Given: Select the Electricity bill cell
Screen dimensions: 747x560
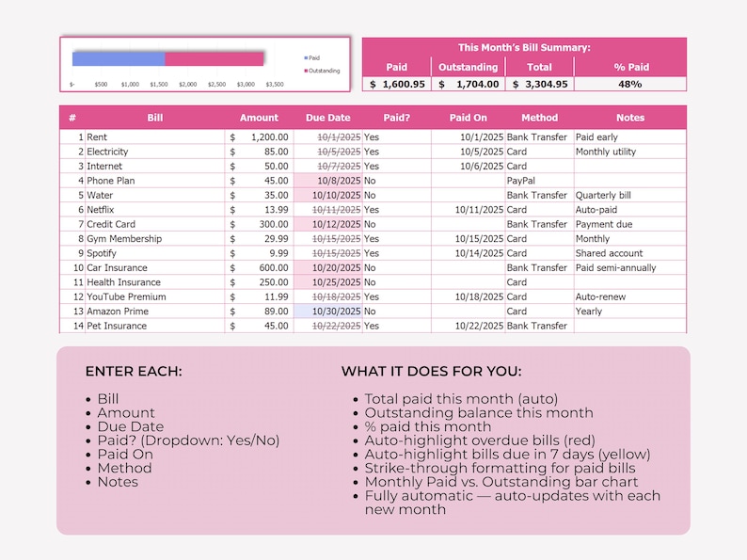Looking at the screenshot, I should tap(155, 152).
